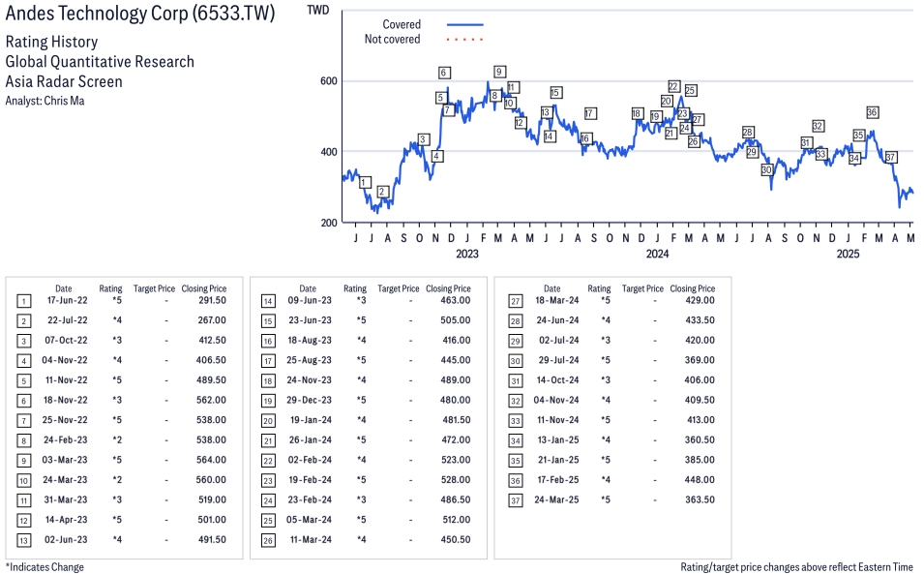Viewport: 924px width, 574px height.
Task: Click the table index box beside 11-Nov-22
Action: coord(23,381)
